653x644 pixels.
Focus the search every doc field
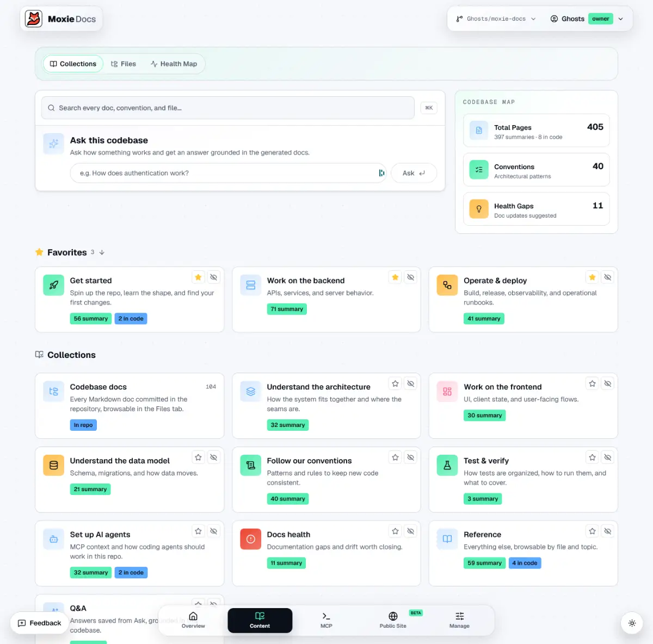pos(228,108)
